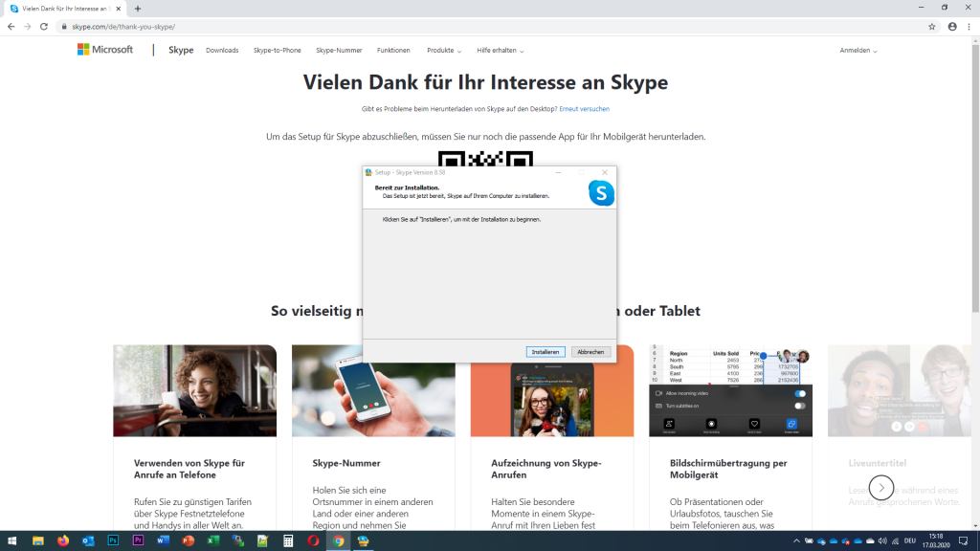Open the woman-on-phone card image
The width and height of the screenshot is (980, 551).
pyautogui.click(x=195, y=390)
